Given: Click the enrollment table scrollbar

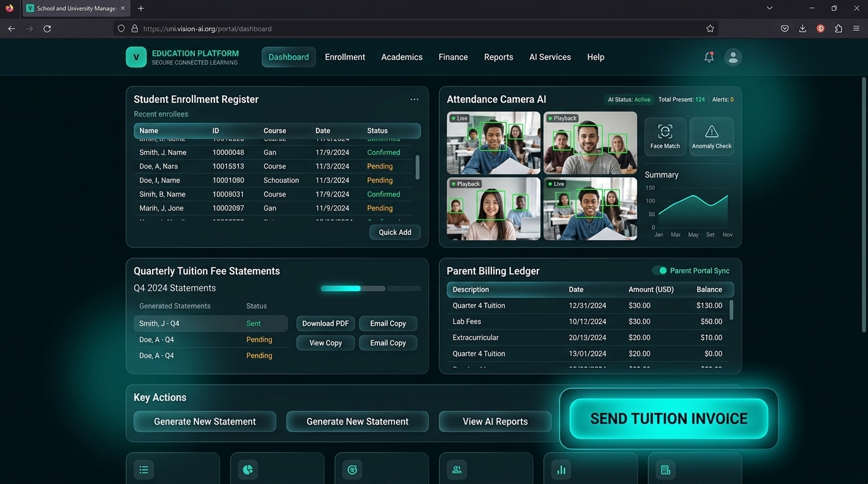Looking at the screenshot, I should click(x=418, y=168).
